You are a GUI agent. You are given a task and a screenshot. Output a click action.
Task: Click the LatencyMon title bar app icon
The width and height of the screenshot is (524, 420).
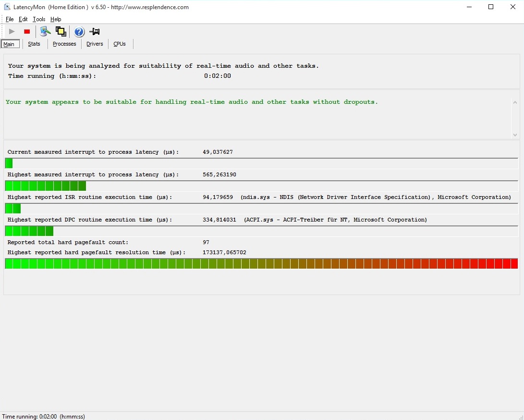(7, 7)
